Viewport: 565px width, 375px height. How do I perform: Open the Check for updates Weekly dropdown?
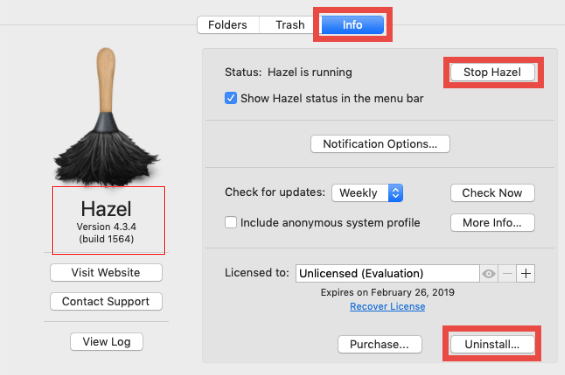(367, 193)
